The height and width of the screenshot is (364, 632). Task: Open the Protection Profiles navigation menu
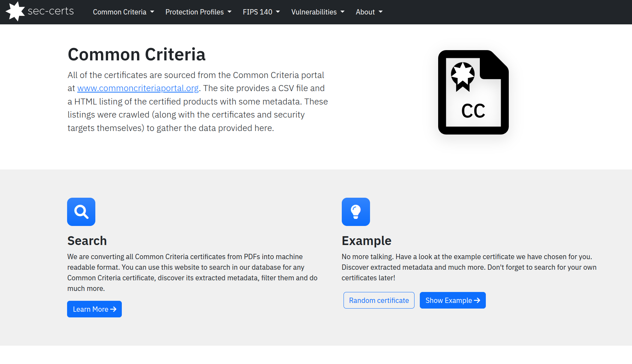[x=198, y=12]
